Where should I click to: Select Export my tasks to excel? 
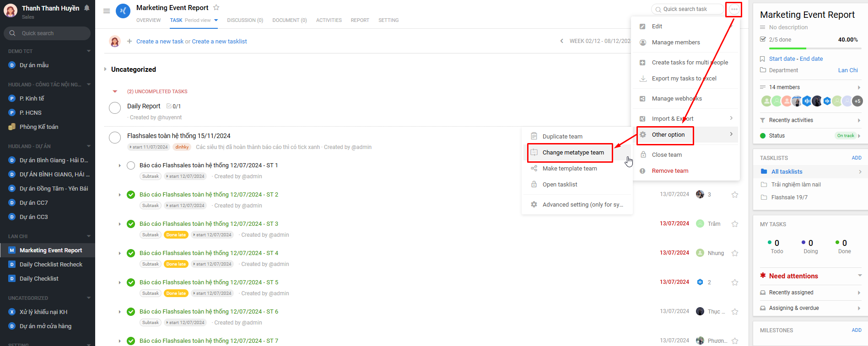685,79
